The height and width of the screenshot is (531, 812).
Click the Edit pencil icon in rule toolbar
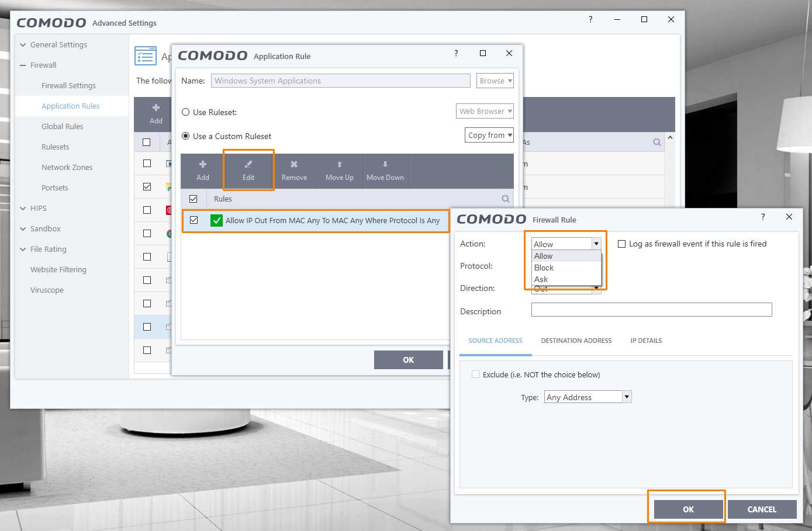248,165
